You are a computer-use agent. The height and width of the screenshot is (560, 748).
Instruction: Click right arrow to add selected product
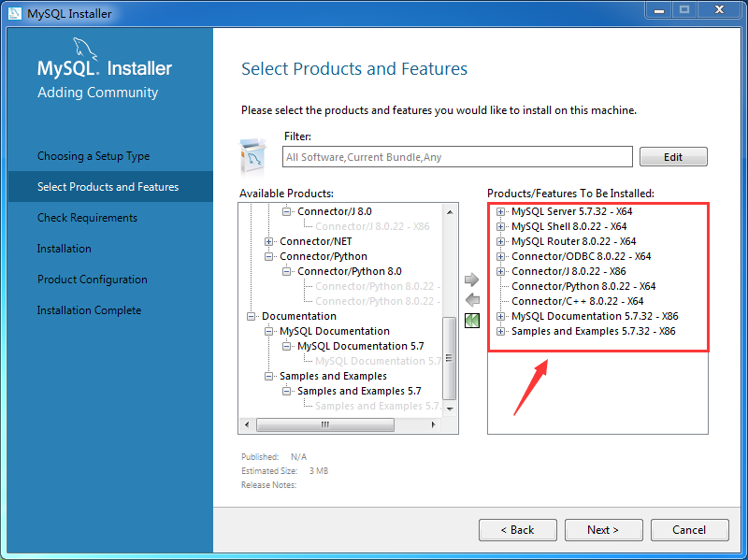click(472, 279)
